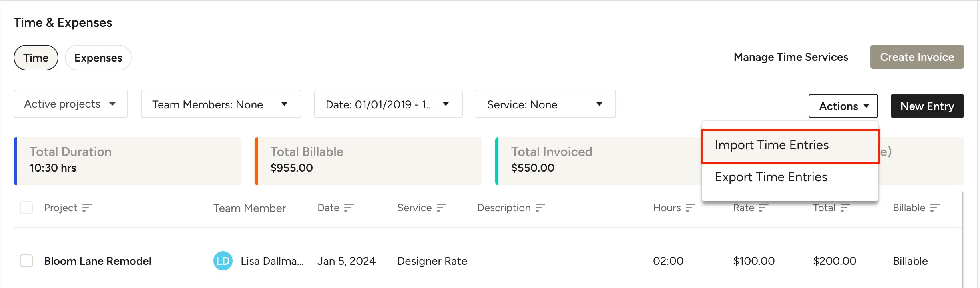Sort by Service column icon
980x288 pixels.
point(441,208)
